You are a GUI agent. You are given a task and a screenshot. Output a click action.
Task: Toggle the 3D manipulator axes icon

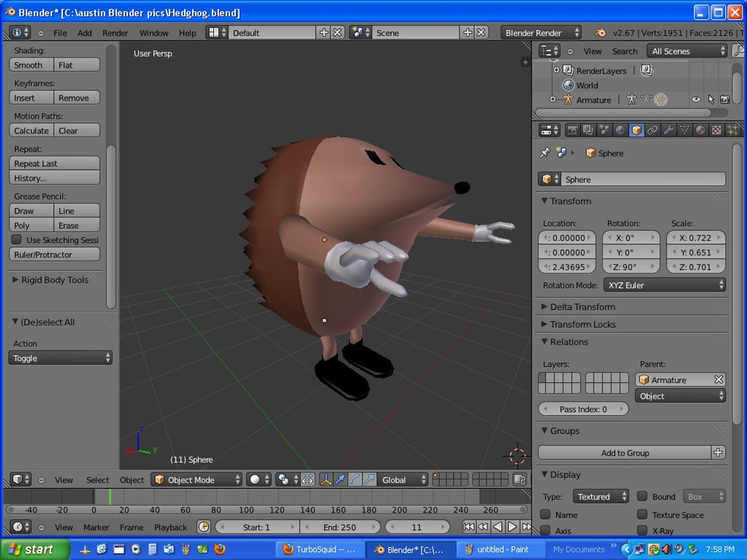tap(326, 480)
